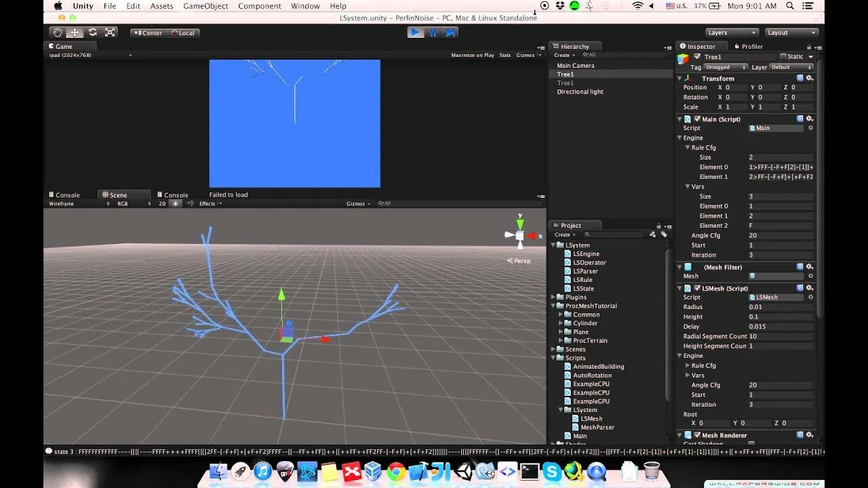
Task: Open Unity app in the Dock
Action: 463,471
